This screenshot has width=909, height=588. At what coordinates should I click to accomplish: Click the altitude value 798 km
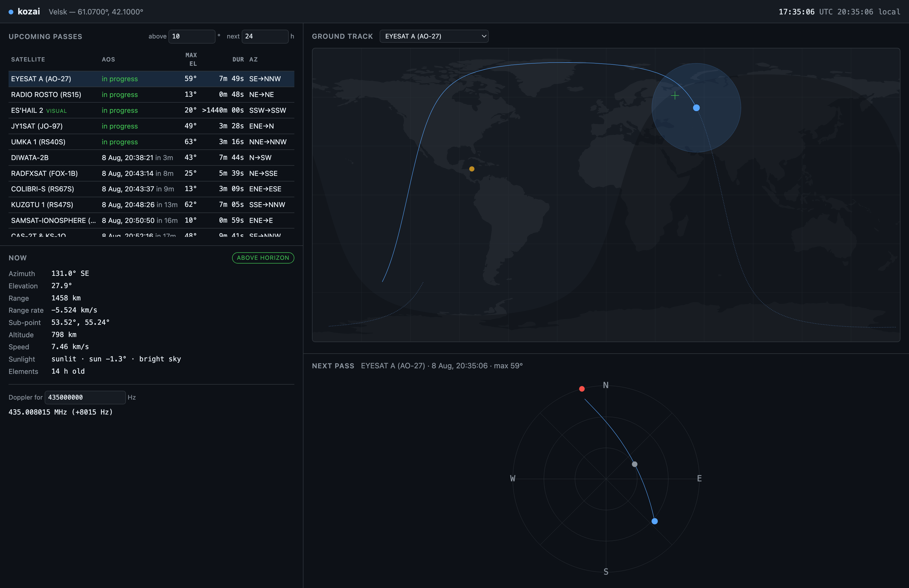(x=64, y=334)
